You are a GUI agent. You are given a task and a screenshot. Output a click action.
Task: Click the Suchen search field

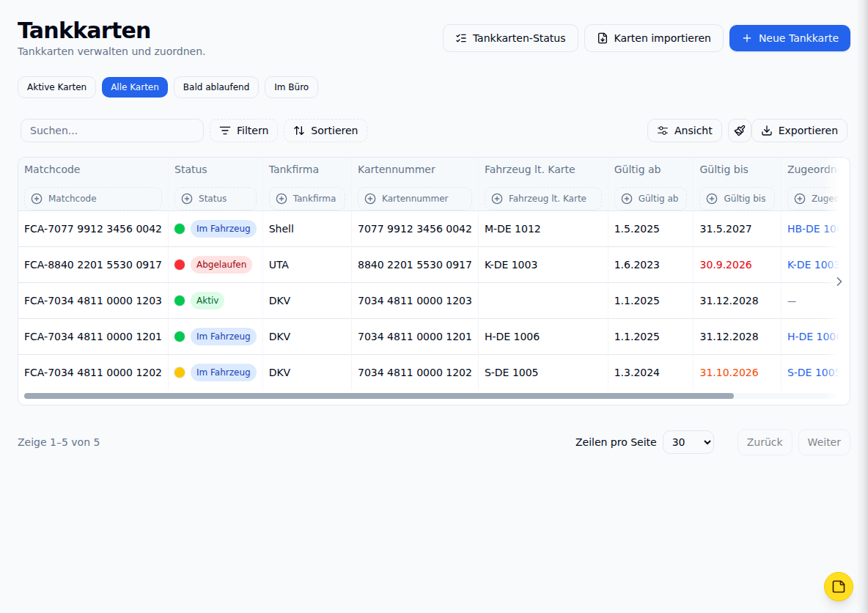[x=112, y=131]
